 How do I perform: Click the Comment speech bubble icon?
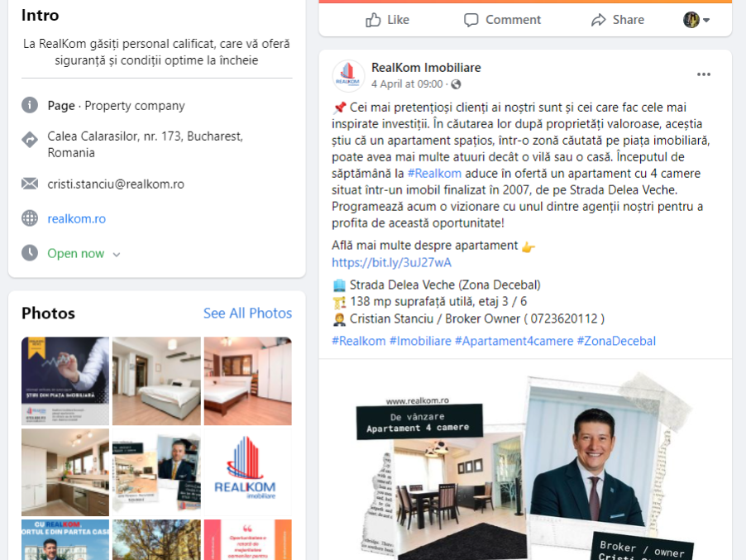(x=471, y=20)
